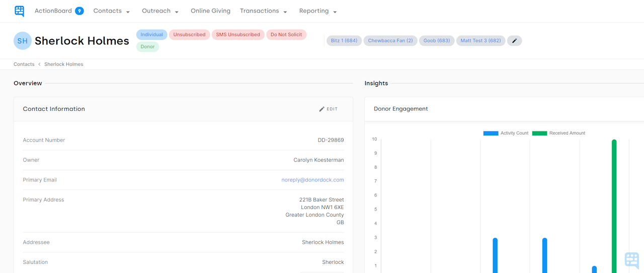Image resolution: width=644 pixels, height=273 pixels.
Task: Select the Goob (683) chip
Action: coord(437,41)
